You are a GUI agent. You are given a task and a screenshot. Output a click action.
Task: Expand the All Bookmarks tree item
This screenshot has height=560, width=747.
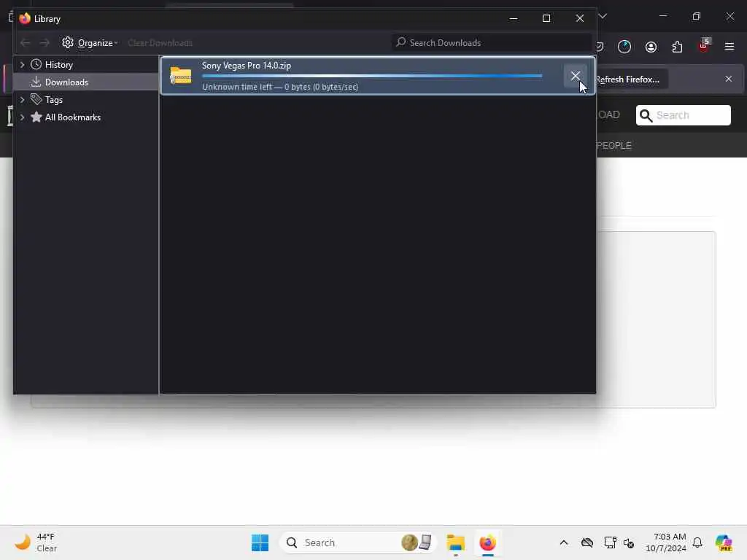tap(22, 117)
